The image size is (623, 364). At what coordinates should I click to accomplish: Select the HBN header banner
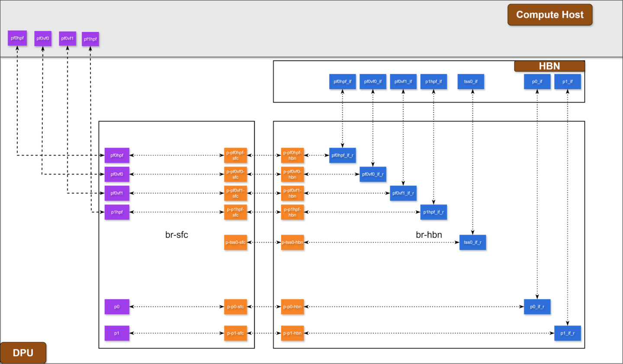pyautogui.click(x=549, y=66)
